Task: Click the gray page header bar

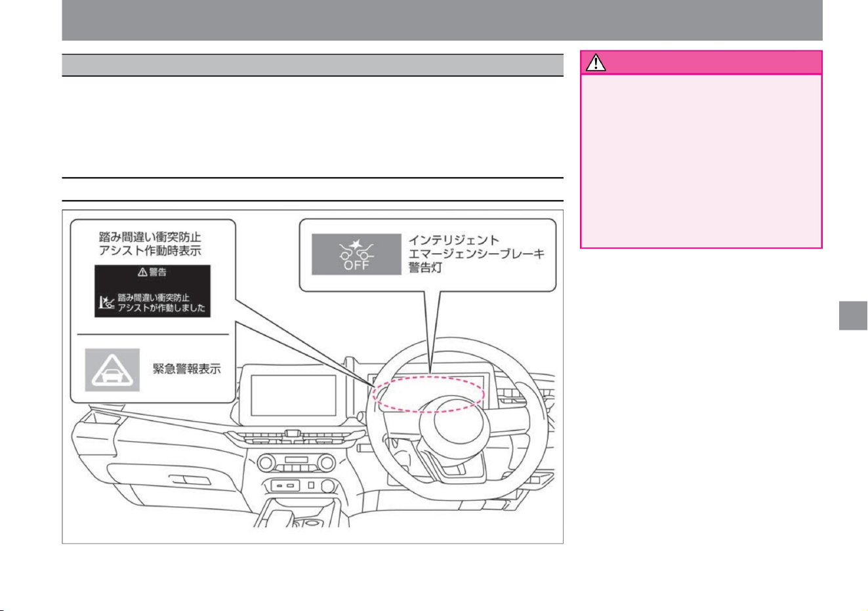Action: [x=442, y=20]
